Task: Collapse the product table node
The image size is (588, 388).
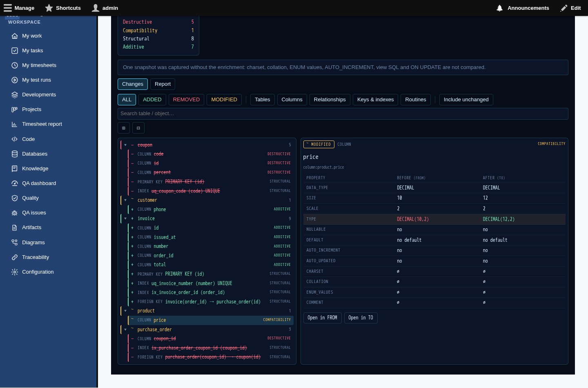Action: (125, 311)
